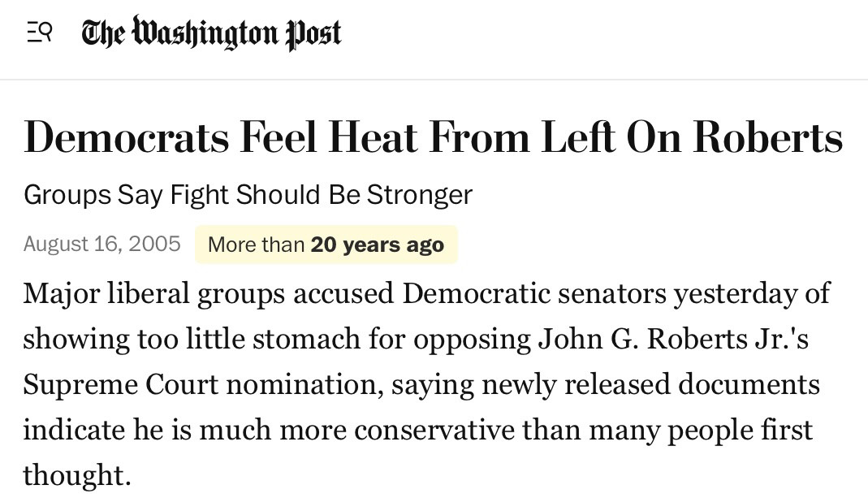This screenshot has width=868, height=498.
Task: Click the final word "thought."
Action: [x=77, y=476]
